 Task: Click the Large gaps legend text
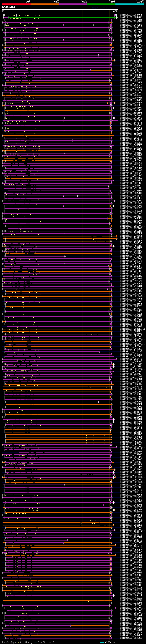click(28, 642)
